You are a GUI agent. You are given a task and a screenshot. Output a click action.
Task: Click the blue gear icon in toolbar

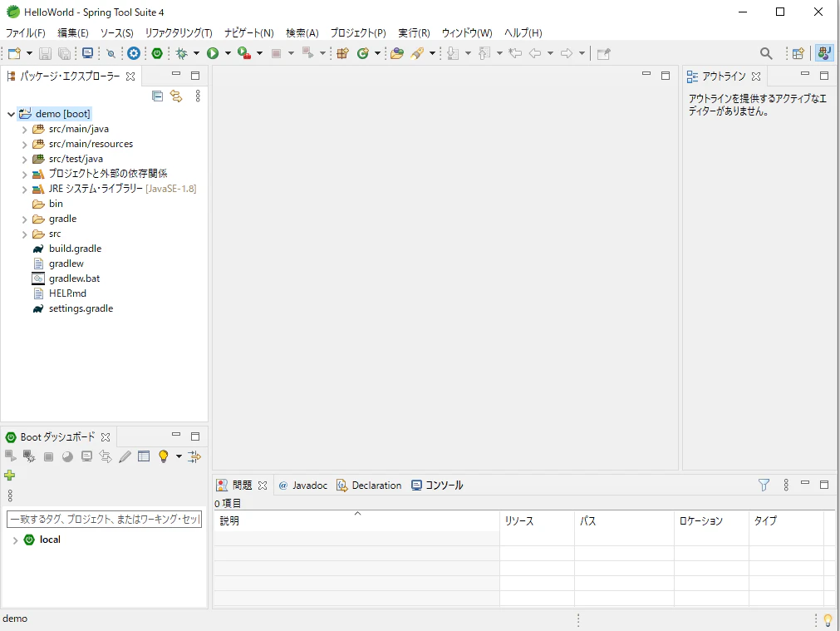pos(134,53)
